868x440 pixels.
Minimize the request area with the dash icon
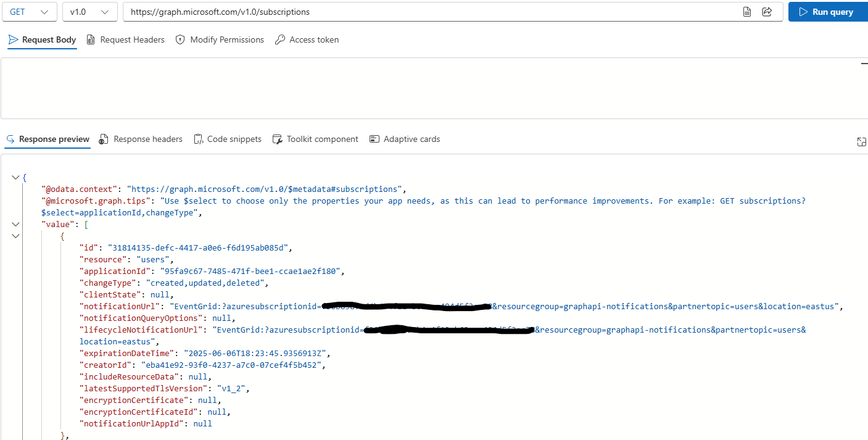click(x=864, y=63)
